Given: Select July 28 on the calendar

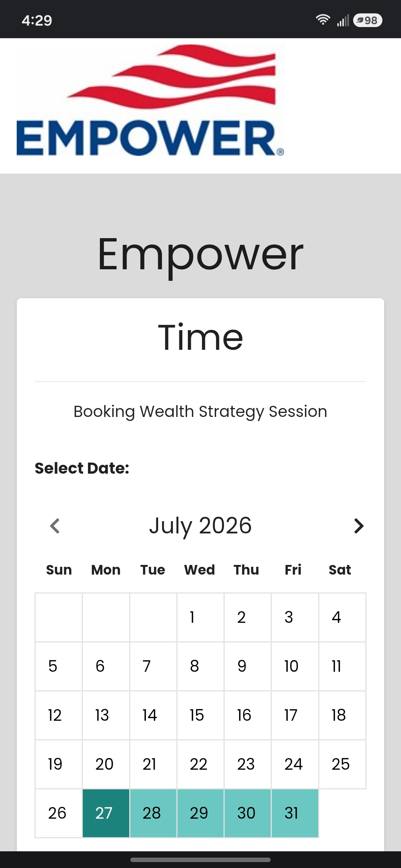Looking at the screenshot, I should (x=153, y=813).
